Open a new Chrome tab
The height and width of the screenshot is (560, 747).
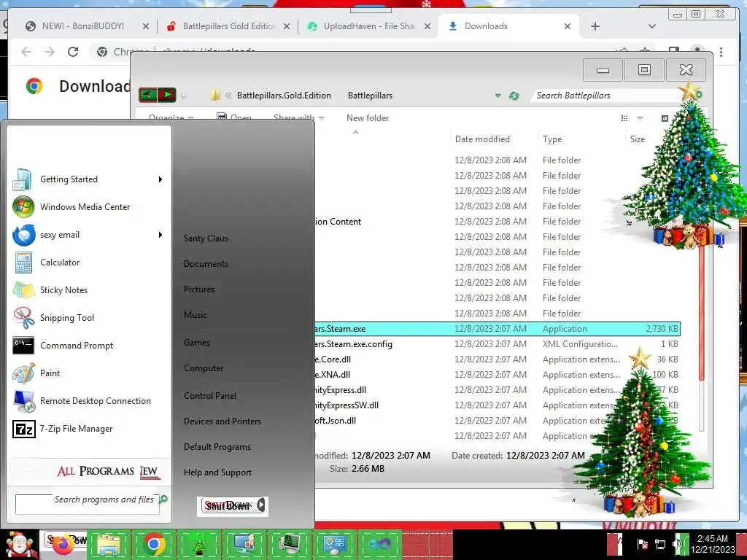tap(595, 26)
